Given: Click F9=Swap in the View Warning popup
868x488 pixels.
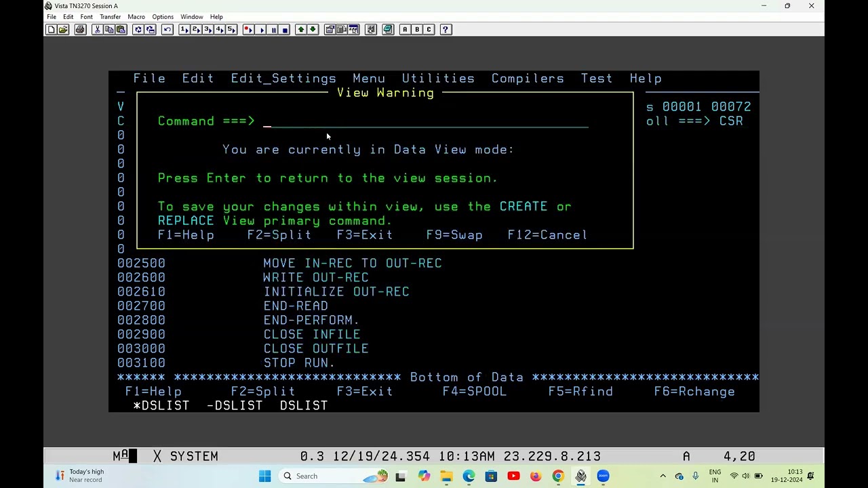Looking at the screenshot, I should [x=454, y=235].
